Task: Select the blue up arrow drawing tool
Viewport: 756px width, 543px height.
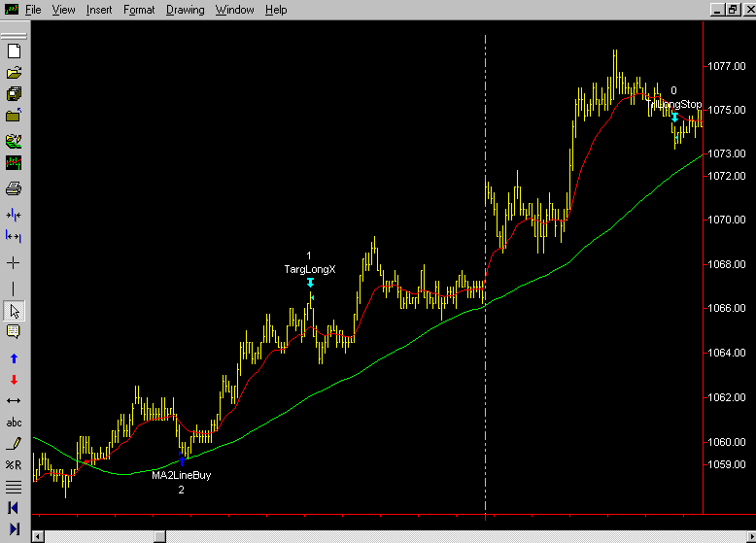Action: tap(14, 358)
